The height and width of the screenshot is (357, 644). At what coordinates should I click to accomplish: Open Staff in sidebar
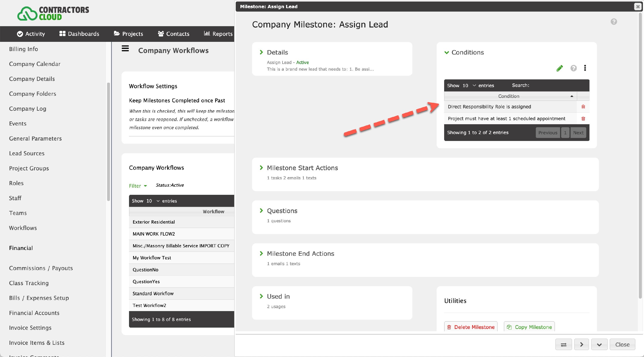point(15,198)
